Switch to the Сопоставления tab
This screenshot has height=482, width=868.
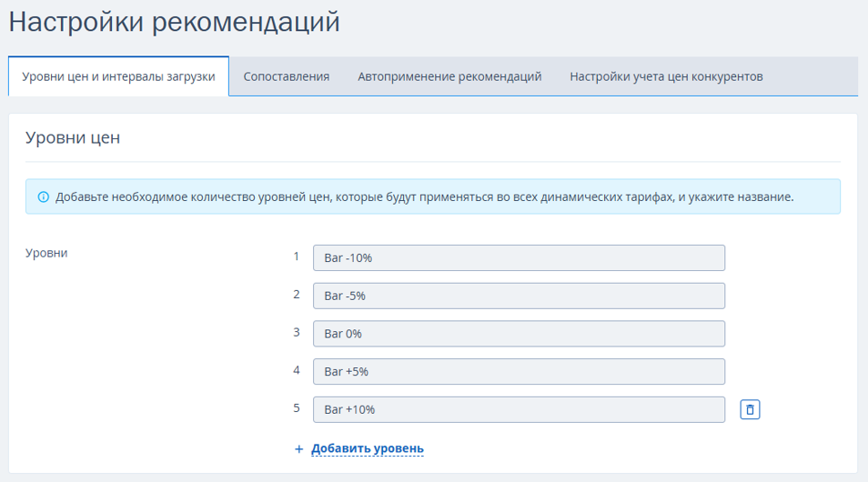(x=287, y=76)
